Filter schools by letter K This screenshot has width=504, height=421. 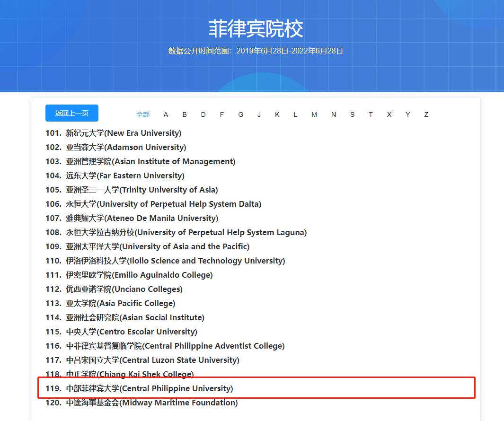coord(277,114)
